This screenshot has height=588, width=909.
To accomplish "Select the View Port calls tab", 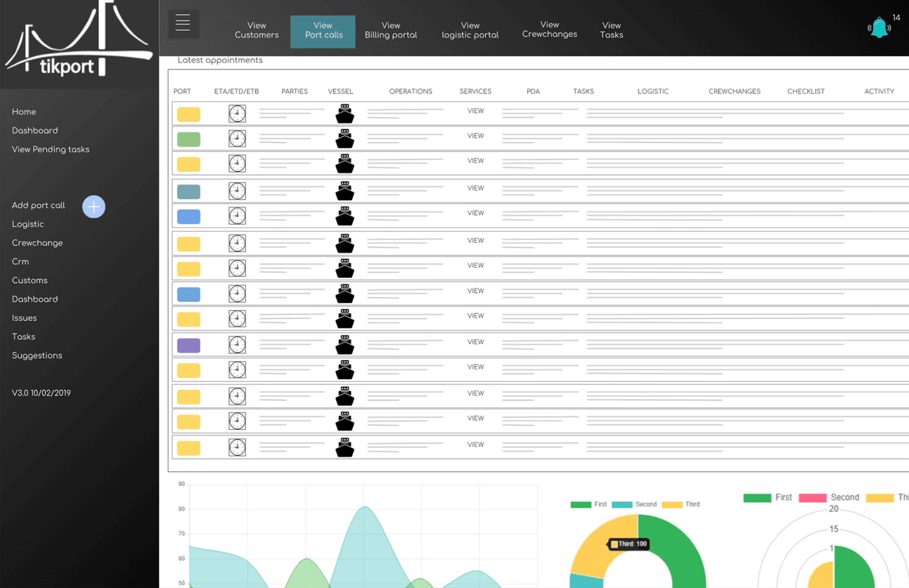I will click(x=323, y=31).
